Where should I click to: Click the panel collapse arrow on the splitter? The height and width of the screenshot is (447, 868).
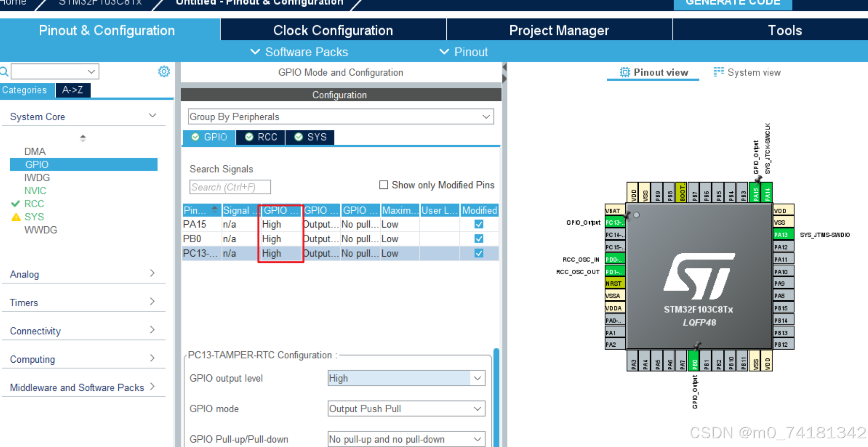(505, 67)
